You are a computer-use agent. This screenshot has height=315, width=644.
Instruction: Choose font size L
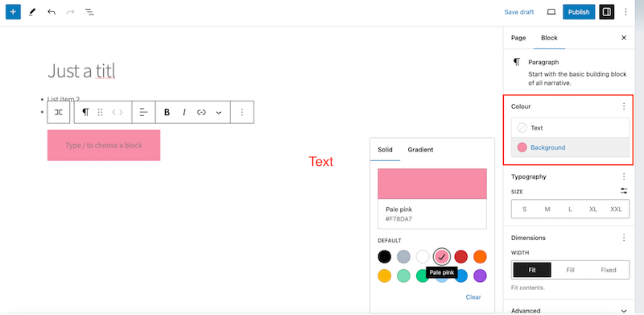tap(570, 209)
